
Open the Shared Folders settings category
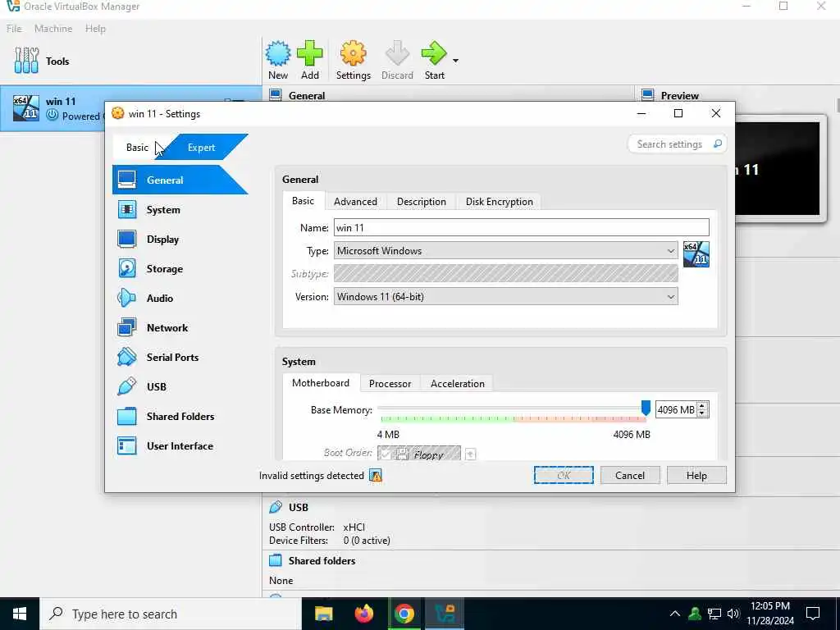coord(180,416)
